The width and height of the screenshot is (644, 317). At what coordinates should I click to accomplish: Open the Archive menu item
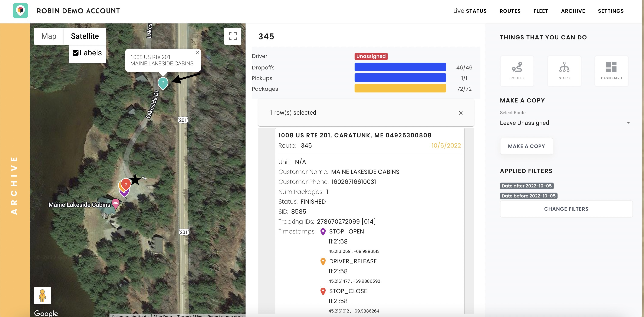(x=573, y=11)
